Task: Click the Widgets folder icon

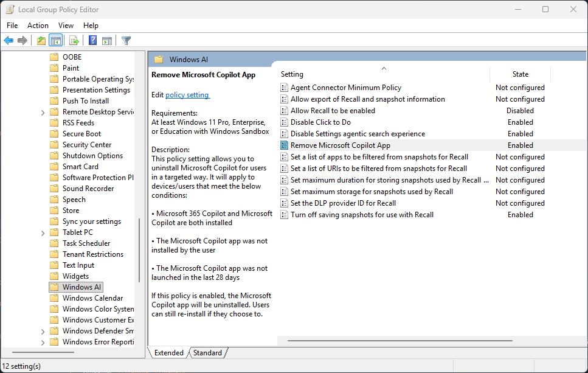Action: tap(54, 276)
